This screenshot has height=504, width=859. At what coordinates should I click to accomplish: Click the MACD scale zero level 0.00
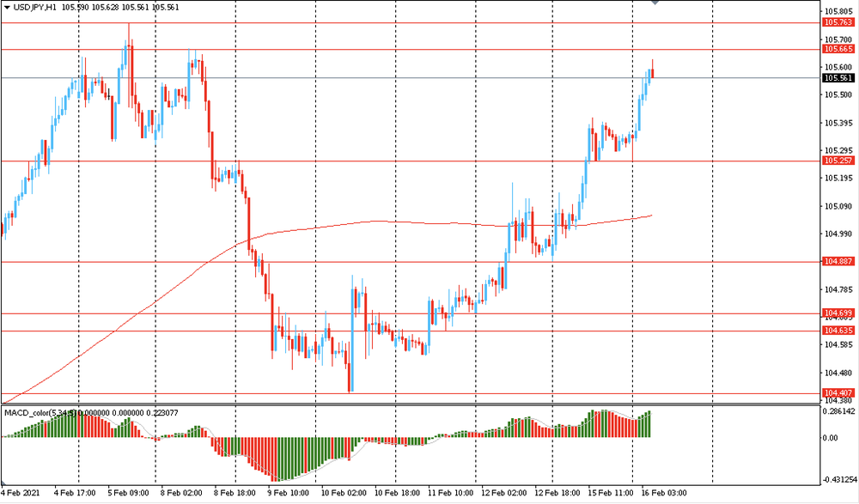831,438
